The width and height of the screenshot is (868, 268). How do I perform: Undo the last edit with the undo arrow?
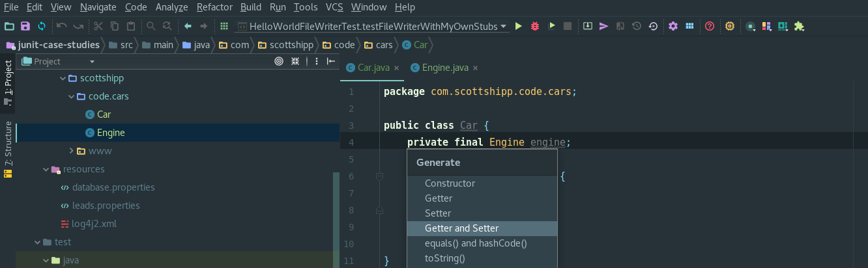coord(62,26)
